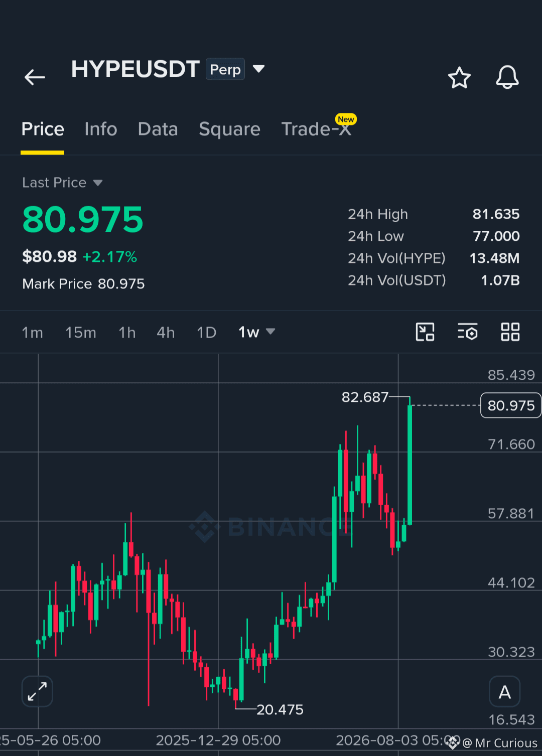542x756 pixels.
Task: Tap the 71.660 price axis label
Action: 511,444
